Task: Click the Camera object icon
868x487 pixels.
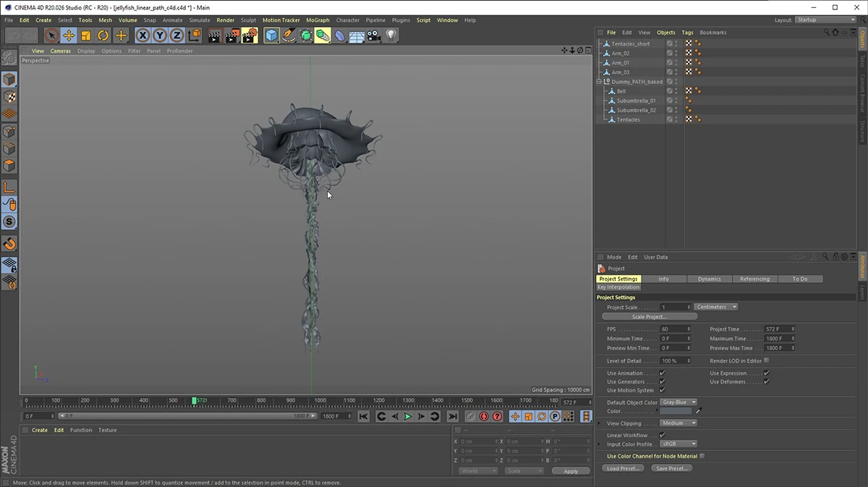Action: pos(374,35)
